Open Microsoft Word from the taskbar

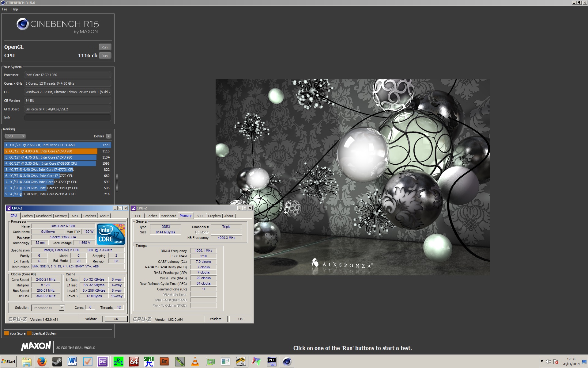coord(73,362)
